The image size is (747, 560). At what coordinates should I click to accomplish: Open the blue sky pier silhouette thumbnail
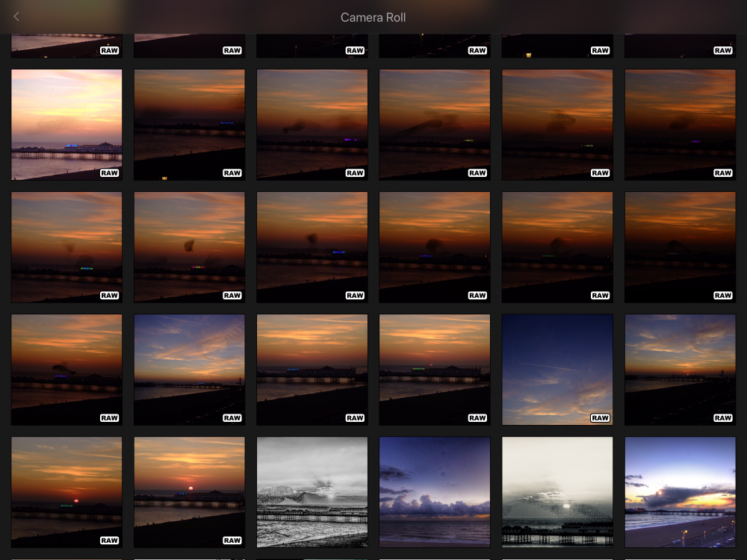point(189,366)
